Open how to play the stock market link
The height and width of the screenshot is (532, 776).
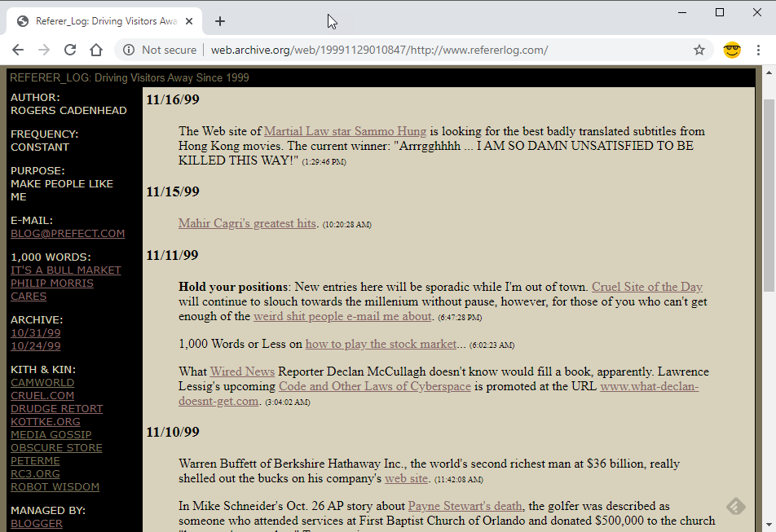point(381,344)
